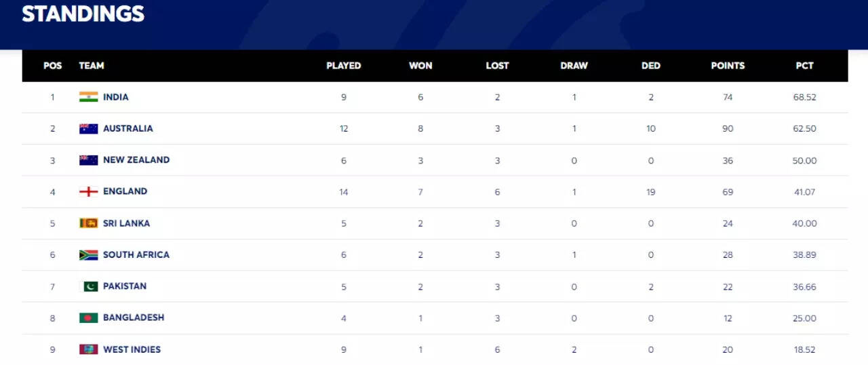The image size is (868, 365).
Task: Open the INDIA team link
Action: 116,97
